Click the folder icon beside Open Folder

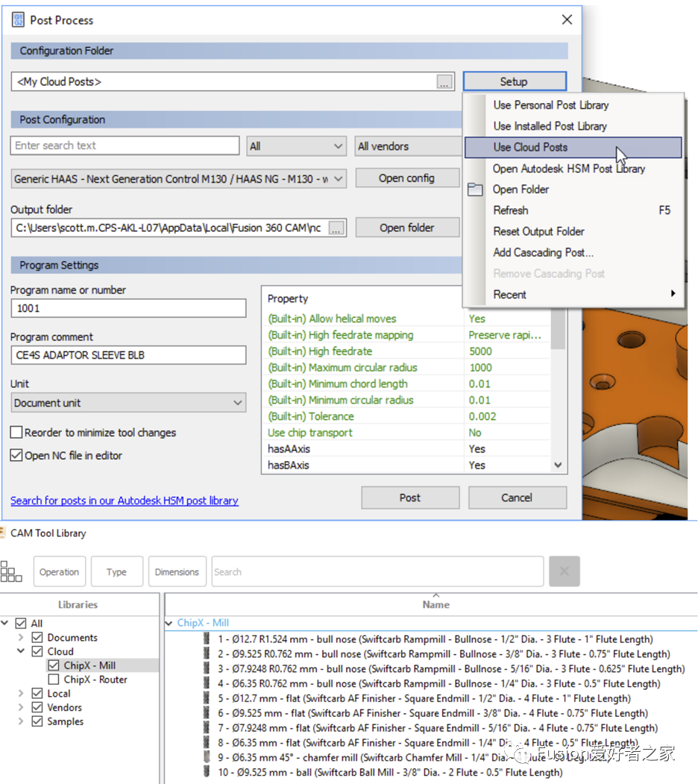coord(475,189)
